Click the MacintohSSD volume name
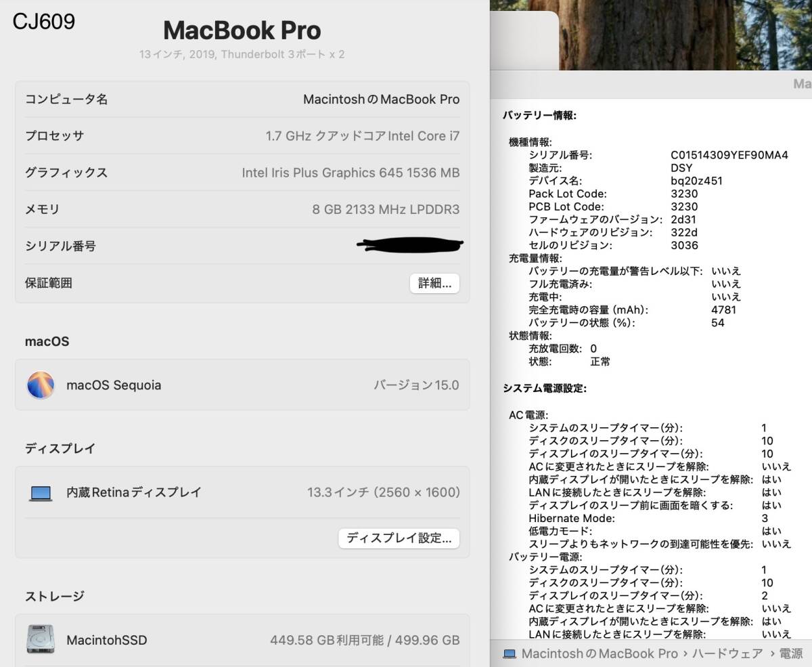 pos(106,640)
